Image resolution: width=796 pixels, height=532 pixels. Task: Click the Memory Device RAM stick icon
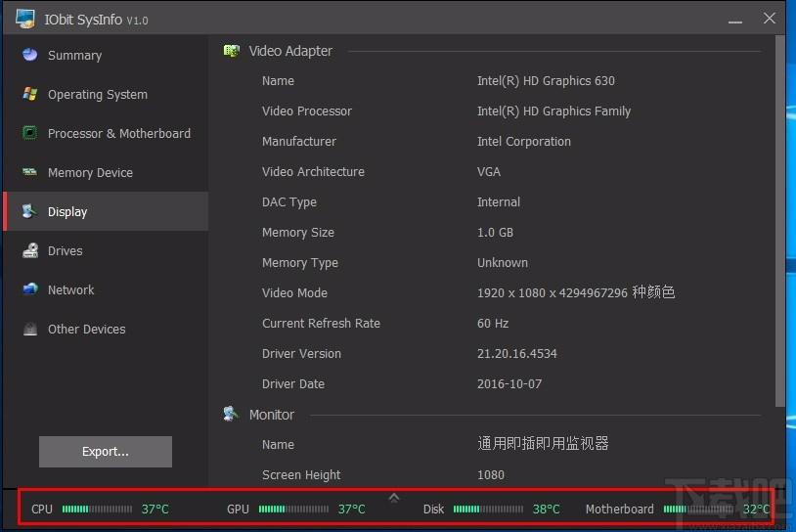coord(30,172)
